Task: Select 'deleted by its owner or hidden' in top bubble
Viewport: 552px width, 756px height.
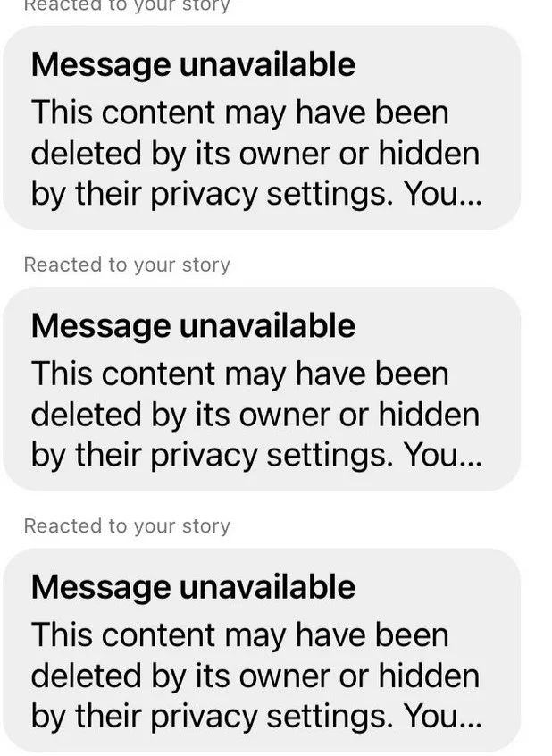Action: tap(255, 154)
